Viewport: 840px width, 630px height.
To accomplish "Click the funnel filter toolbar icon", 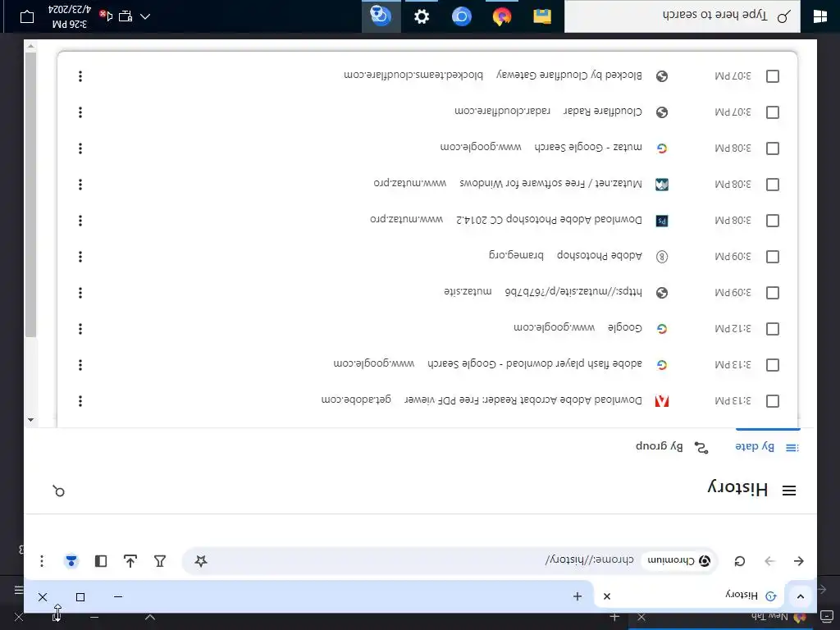I will [x=160, y=561].
